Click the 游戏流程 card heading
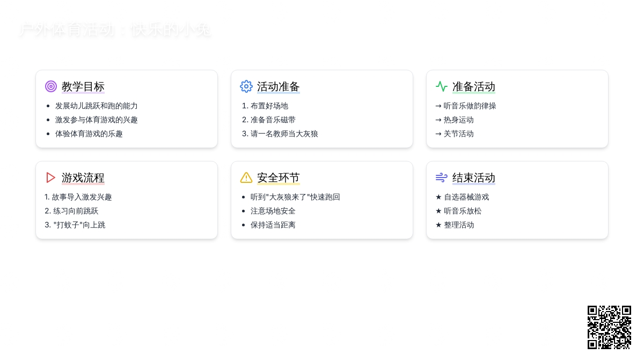 click(83, 178)
